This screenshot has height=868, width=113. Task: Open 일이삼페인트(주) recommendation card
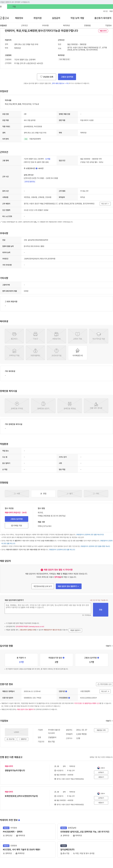(x=85, y=849)
